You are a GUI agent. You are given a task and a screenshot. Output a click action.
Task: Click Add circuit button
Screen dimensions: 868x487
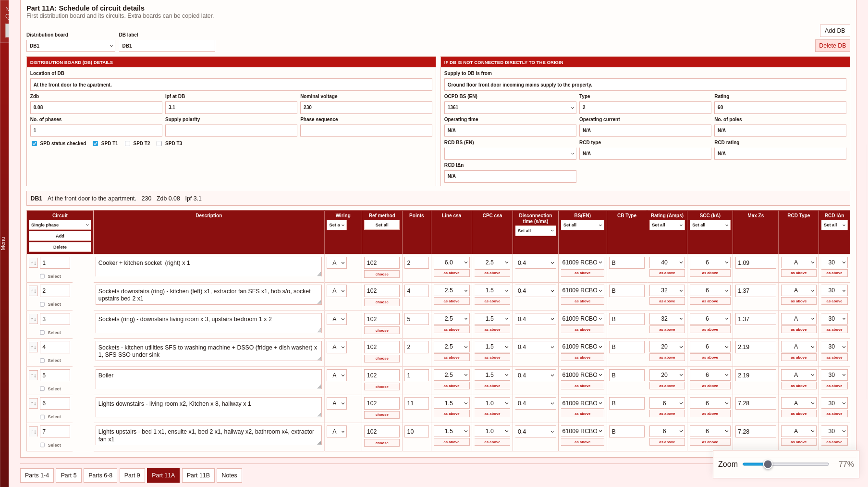pyautogui.click(x=60, y=236)
